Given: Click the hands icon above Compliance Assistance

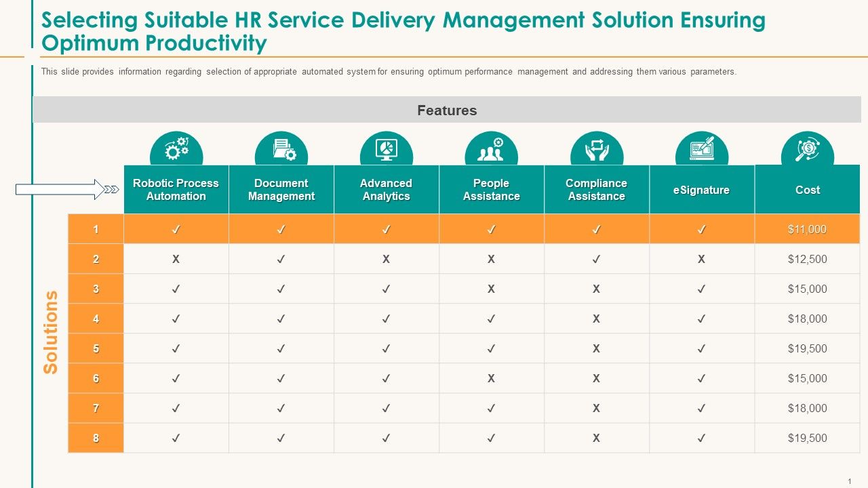Looking at the screenshot, I should (597, 148).
